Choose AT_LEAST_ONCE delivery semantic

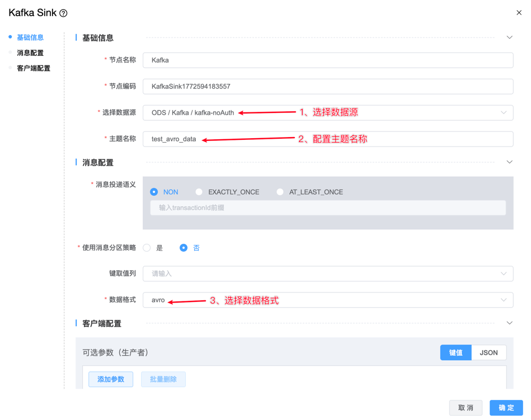coord(280,192)
